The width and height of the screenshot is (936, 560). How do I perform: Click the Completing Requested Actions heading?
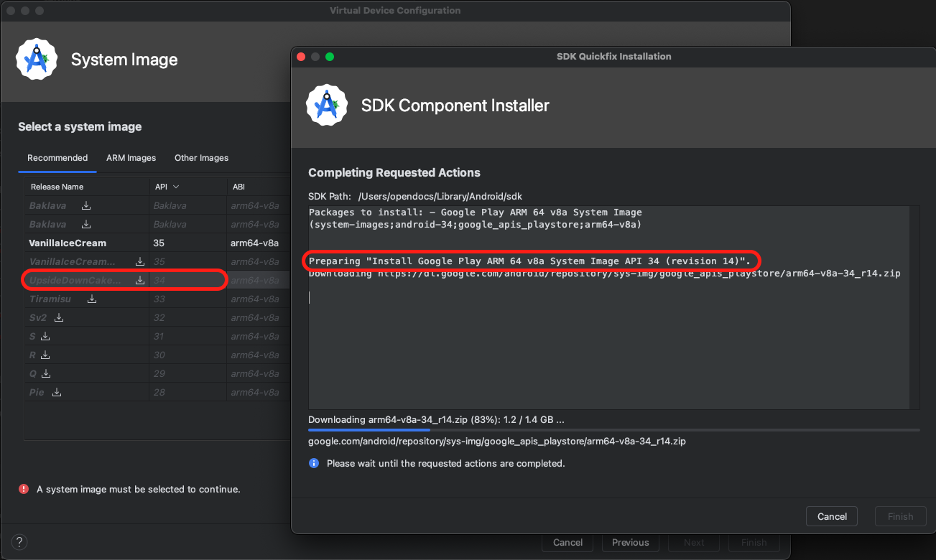coord(394,172)
